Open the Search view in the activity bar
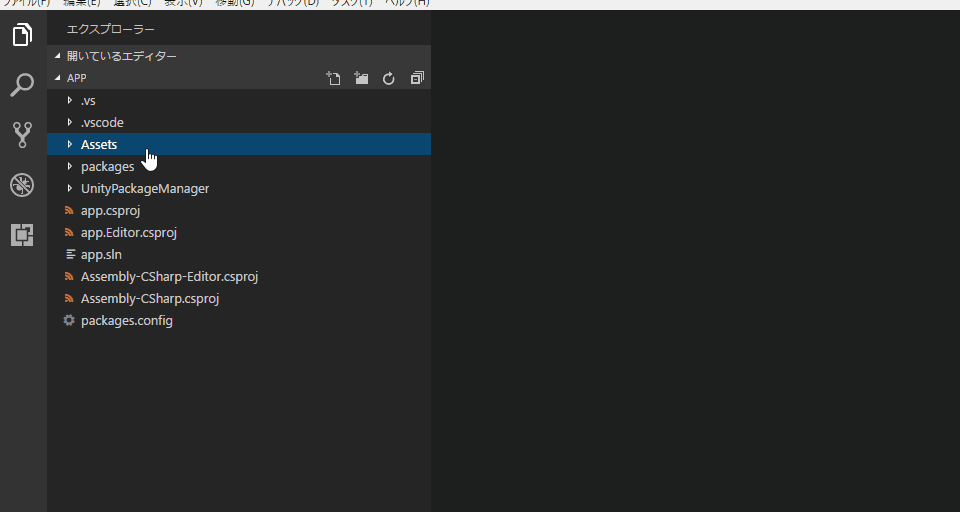Viewport: 960px width, 512px height. [23, 85]
